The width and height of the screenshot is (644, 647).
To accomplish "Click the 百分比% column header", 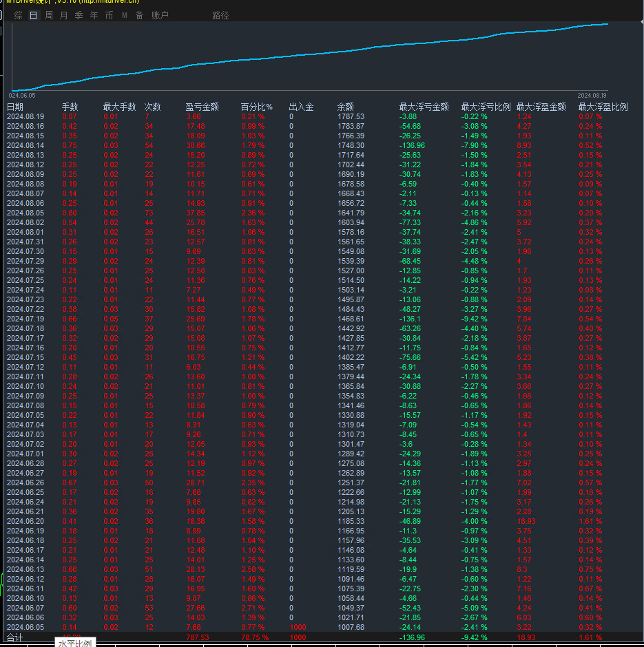I will (256, 107).
